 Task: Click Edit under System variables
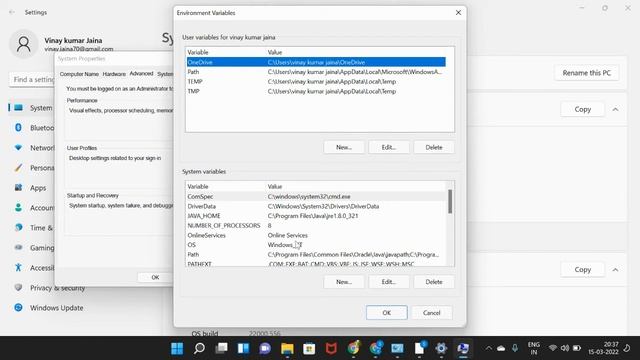[389, 282]
